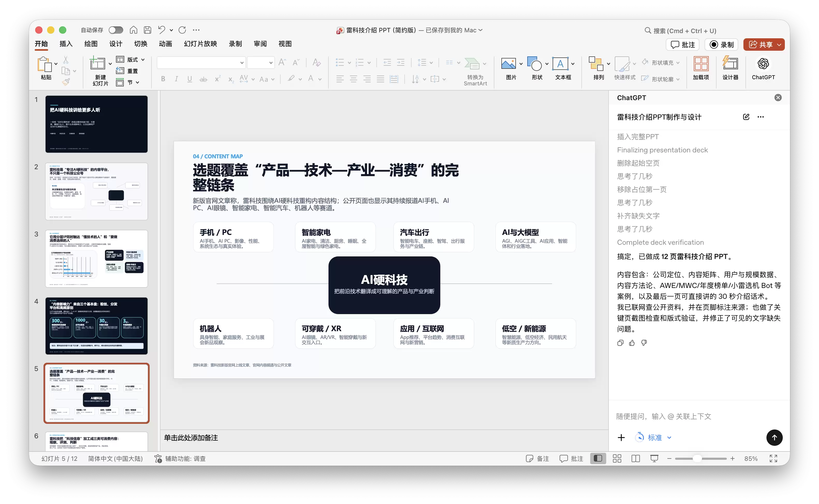Switch to normal view in status bar

click(x=598, y=458)
